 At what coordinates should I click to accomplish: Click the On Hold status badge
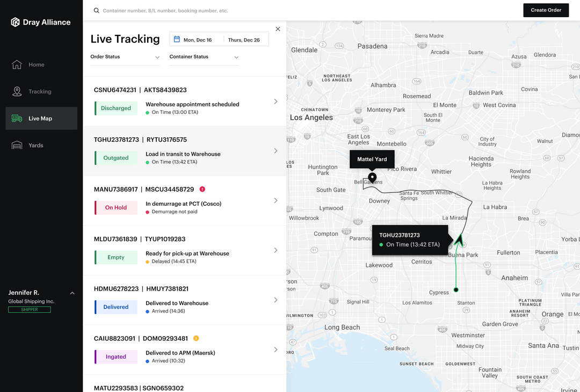115,207
